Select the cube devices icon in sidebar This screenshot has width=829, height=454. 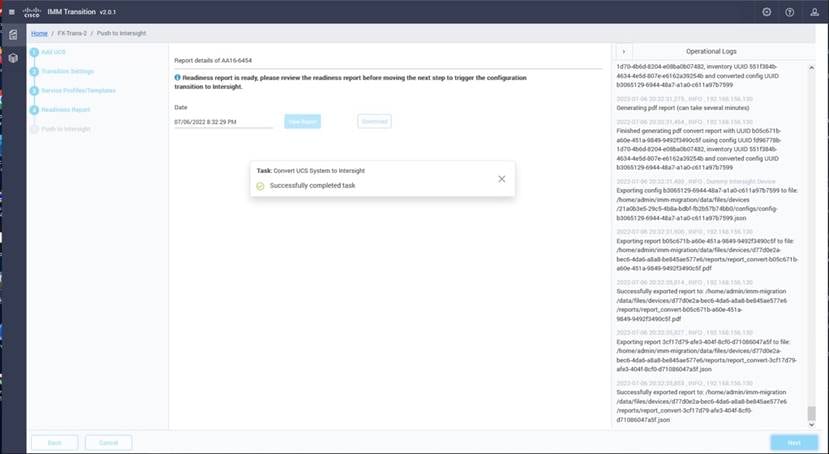pyautogui.click(x=13, y=58)
